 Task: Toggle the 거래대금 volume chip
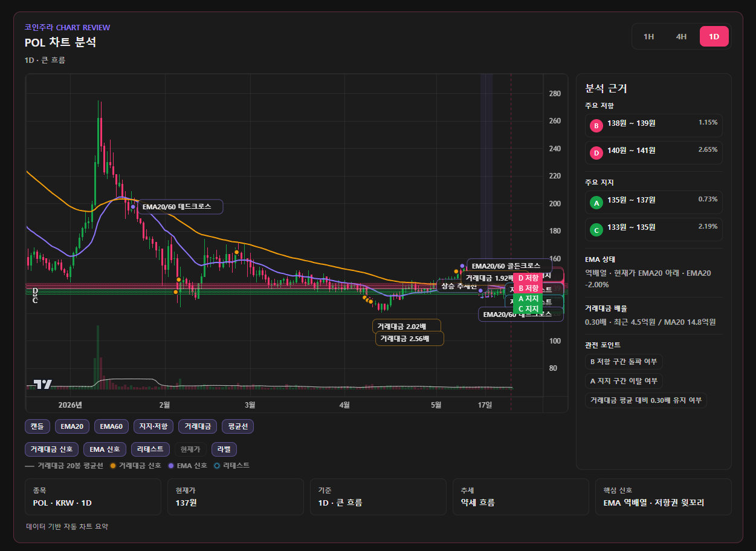pos(198,426)
